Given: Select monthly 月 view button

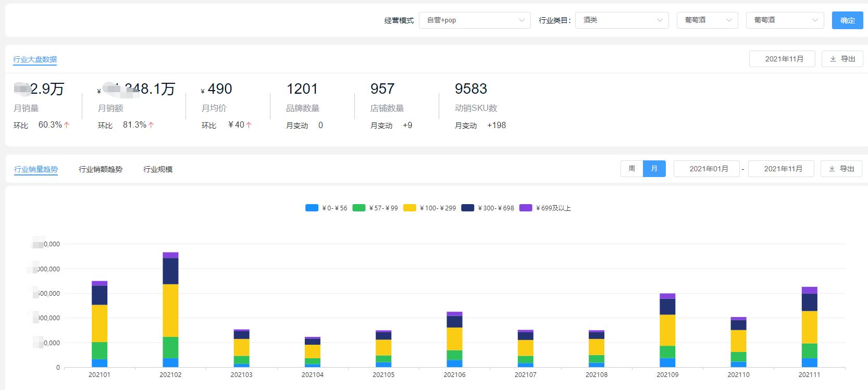Looking at the screenshot, I should (x=654, y=169).
